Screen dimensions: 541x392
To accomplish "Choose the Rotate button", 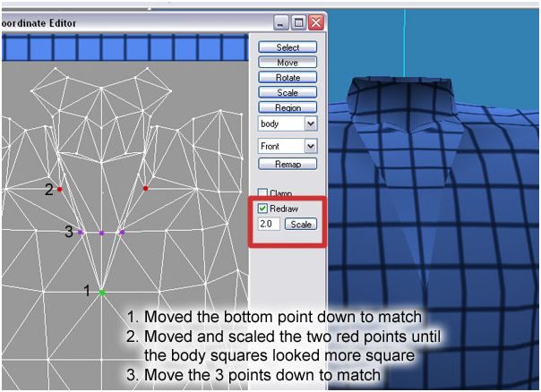I will point(288,78).
